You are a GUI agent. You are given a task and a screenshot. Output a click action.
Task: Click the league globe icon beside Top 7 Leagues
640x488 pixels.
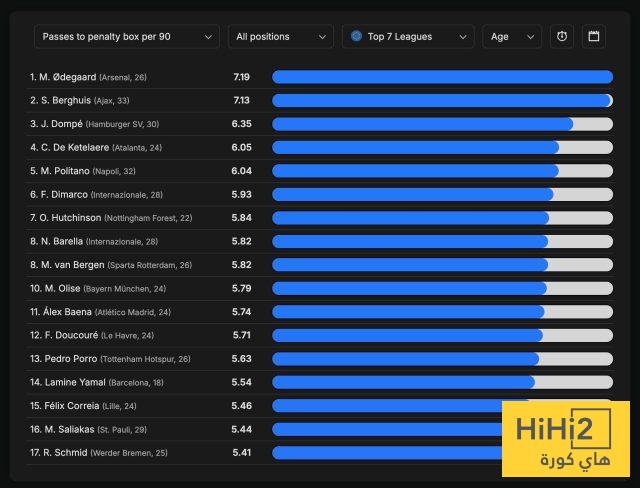(x=356, y=37)
